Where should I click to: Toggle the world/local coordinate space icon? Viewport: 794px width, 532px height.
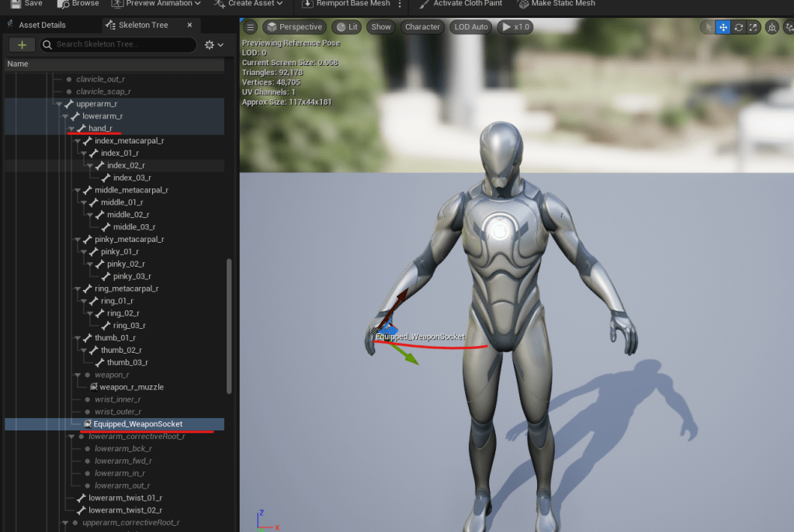point(771,27)
